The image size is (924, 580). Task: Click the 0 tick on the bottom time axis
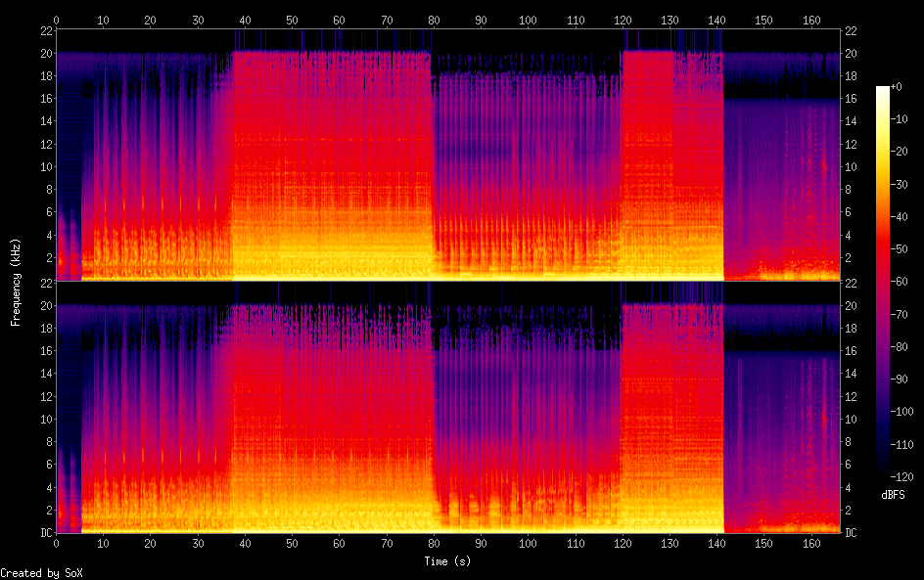coord(56,543)
